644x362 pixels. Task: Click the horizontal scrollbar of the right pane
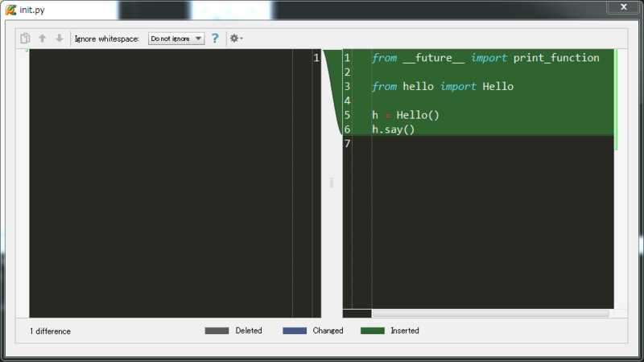tap(490, 314)
